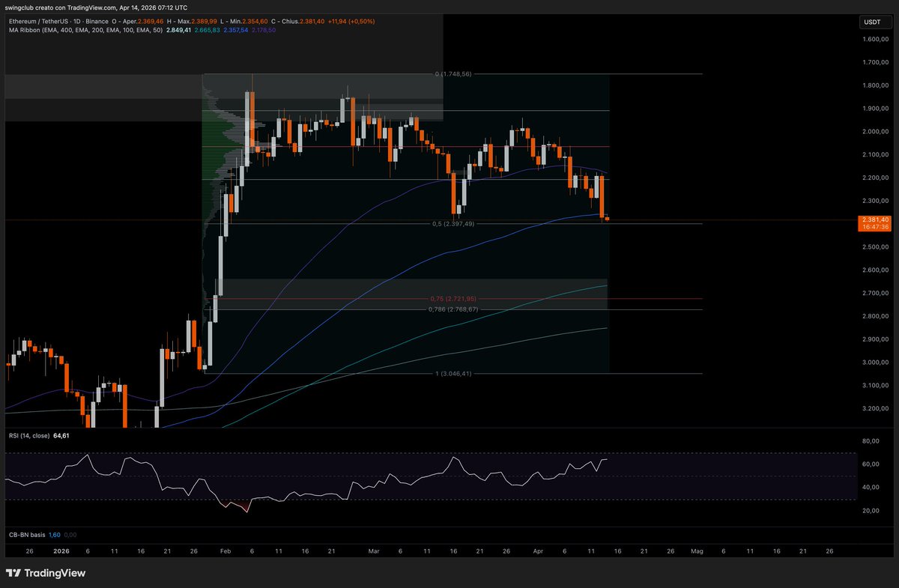Click the orange current price tag 2.381,40
The height and width of the screenshot is (588, 899).
pos(875,223)
